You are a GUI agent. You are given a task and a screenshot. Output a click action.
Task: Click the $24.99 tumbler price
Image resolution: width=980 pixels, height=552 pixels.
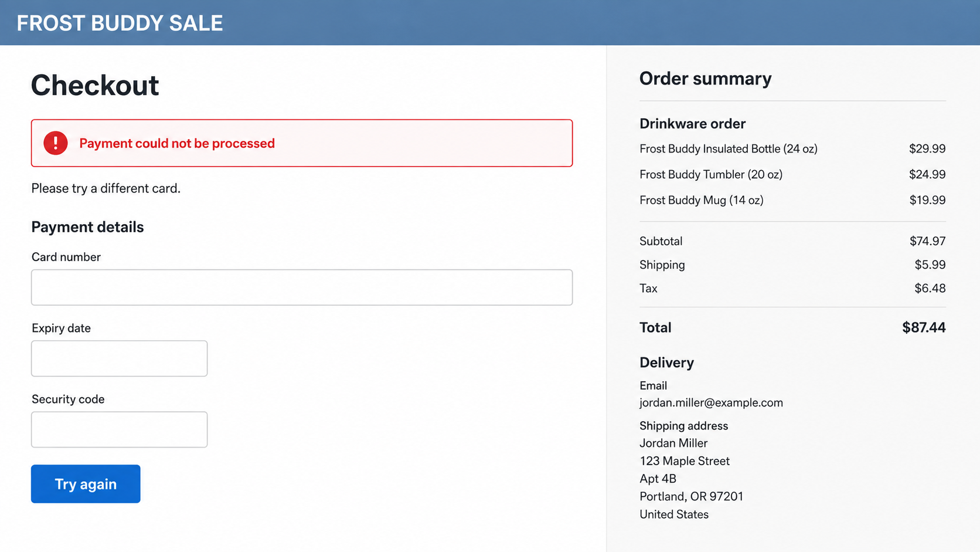click(927, 174)
